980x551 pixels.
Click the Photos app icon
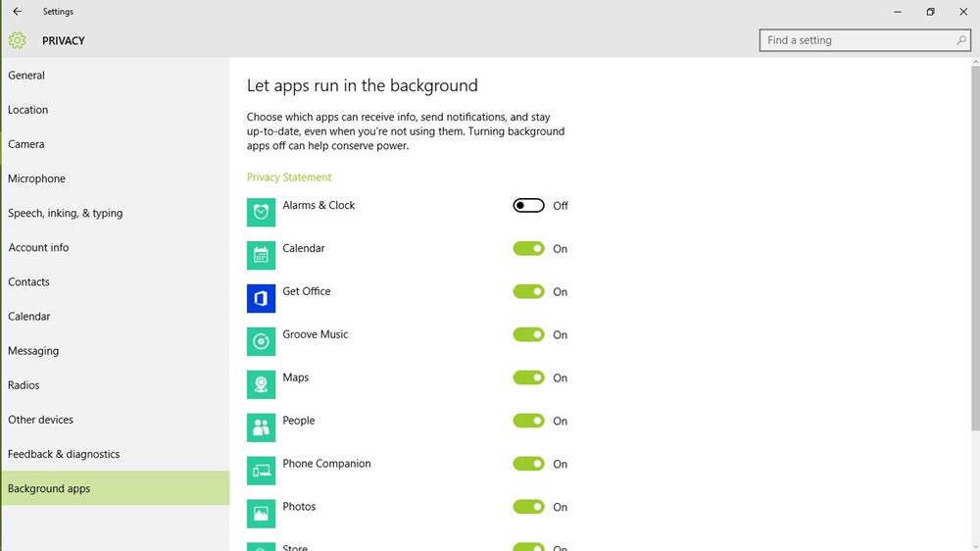pyautogui.click(x=261, y=513)
